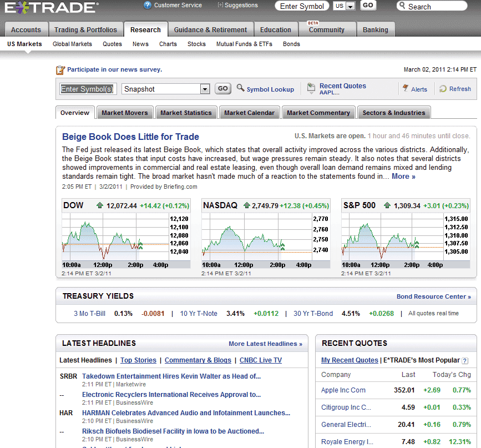
Task: Click the DOW intraday chart
Action: point(126,240)
